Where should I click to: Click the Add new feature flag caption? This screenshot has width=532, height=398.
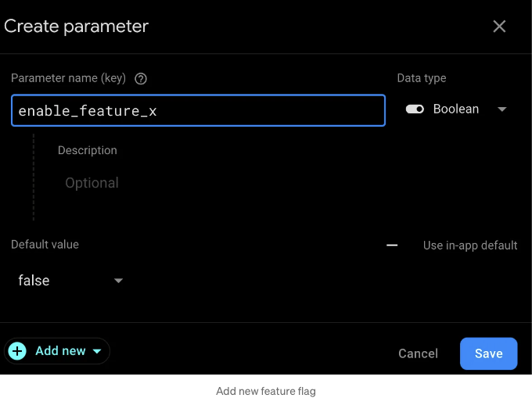[x=266, y=391]
